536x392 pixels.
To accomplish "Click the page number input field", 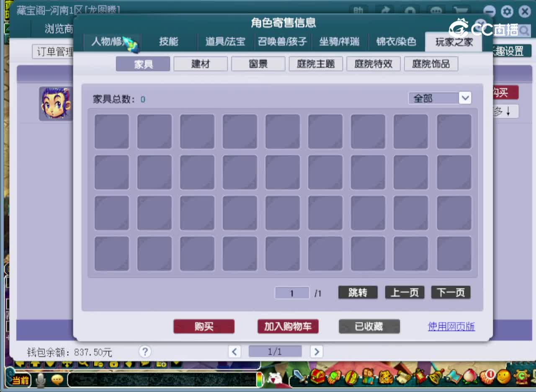I will coord(291,293).
